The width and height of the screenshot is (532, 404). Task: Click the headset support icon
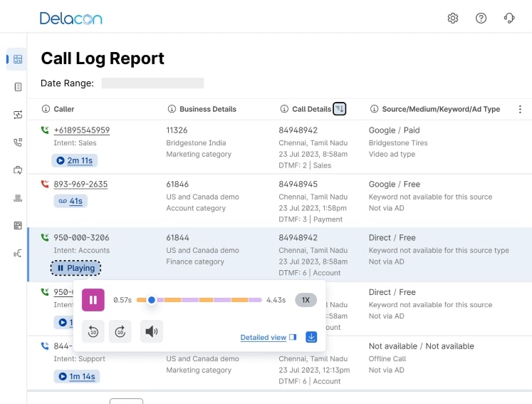tap(508, 19)
